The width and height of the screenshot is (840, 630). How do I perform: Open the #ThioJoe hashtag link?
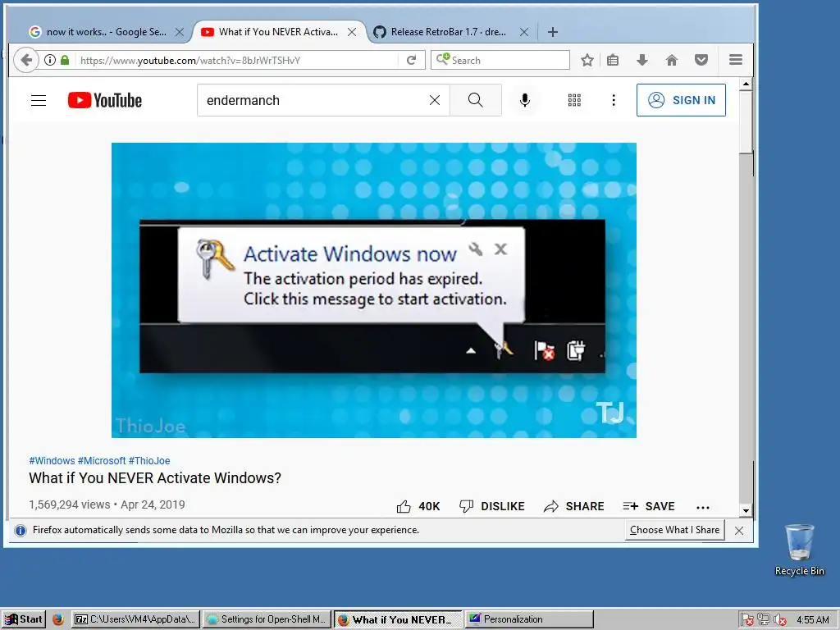[x=149, y=461]
